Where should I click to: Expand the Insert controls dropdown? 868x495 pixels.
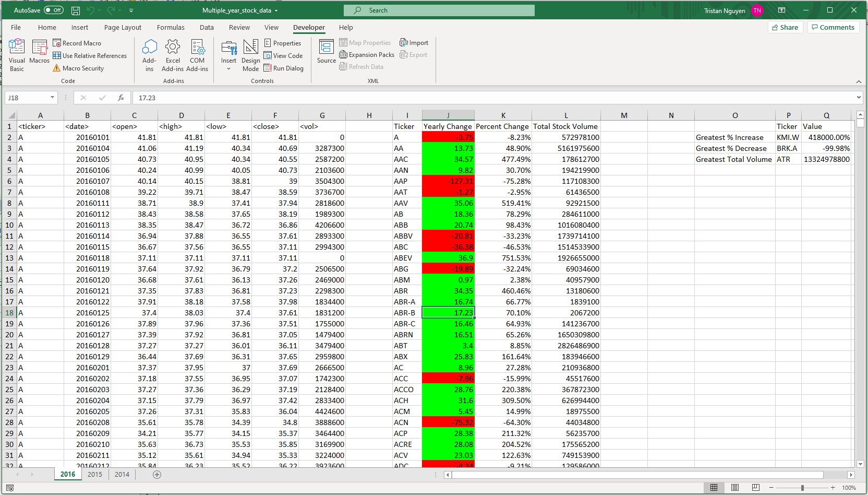point(228,68)
